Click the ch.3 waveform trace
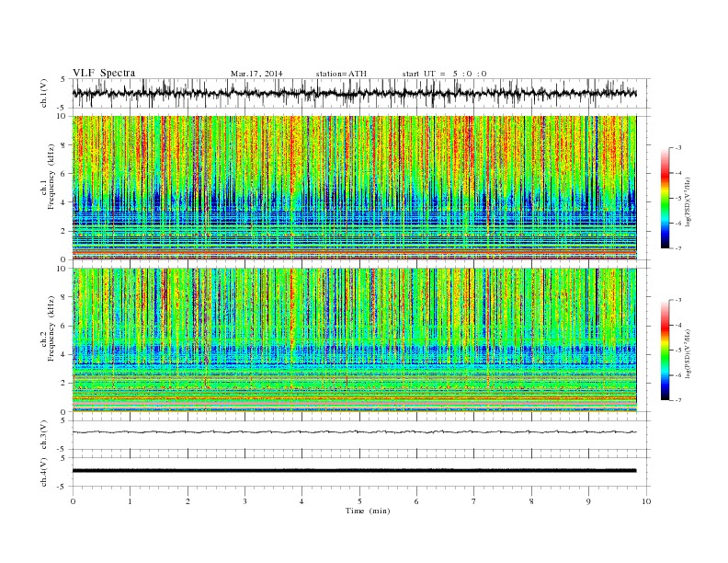 [354, 432]
